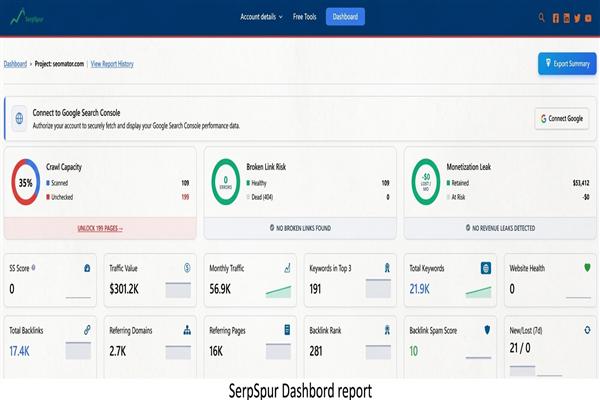Open the YouTube social icon

tap(588, 18)
